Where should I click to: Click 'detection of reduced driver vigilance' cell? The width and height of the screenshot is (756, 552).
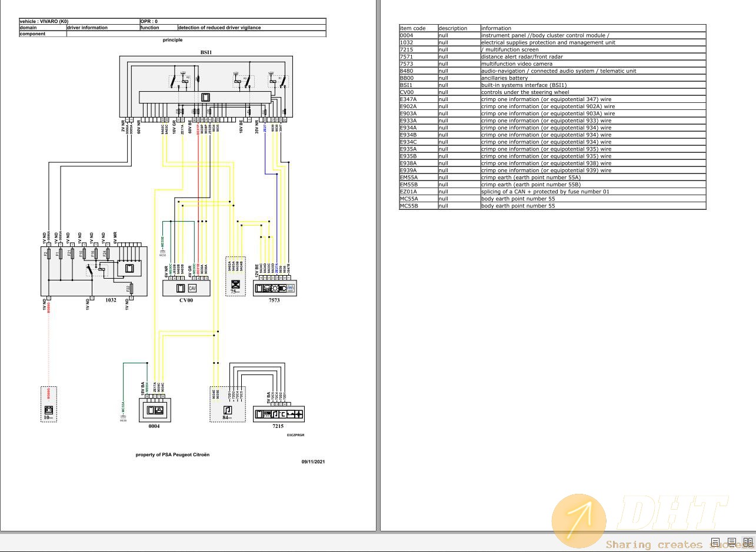coord(252,28)
